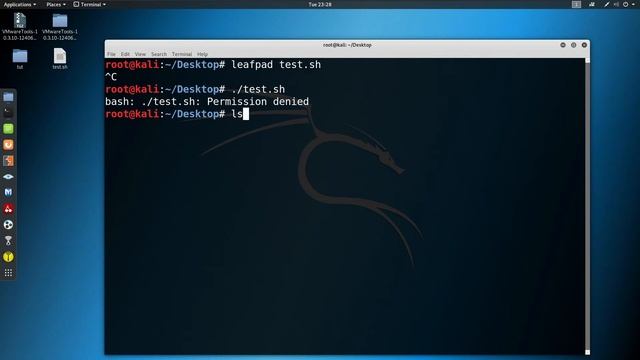Show all applications grid in the dock

(x=8, y=273)
